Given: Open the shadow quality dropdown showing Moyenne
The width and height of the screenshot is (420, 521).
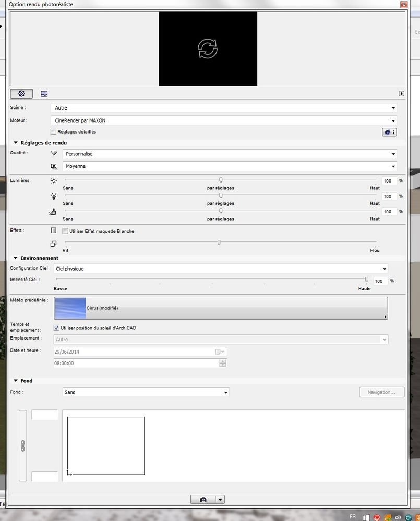Looking at the screenshot, I should click(x=230, y=166).
